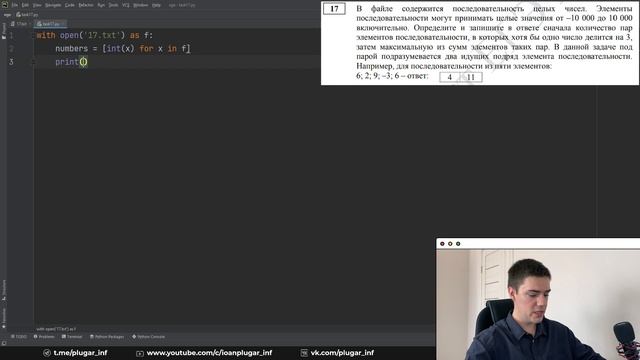The height and width of the screenshot is (360, 640).
Task: Open the Project tool window sidebar button
Action: 4,31
